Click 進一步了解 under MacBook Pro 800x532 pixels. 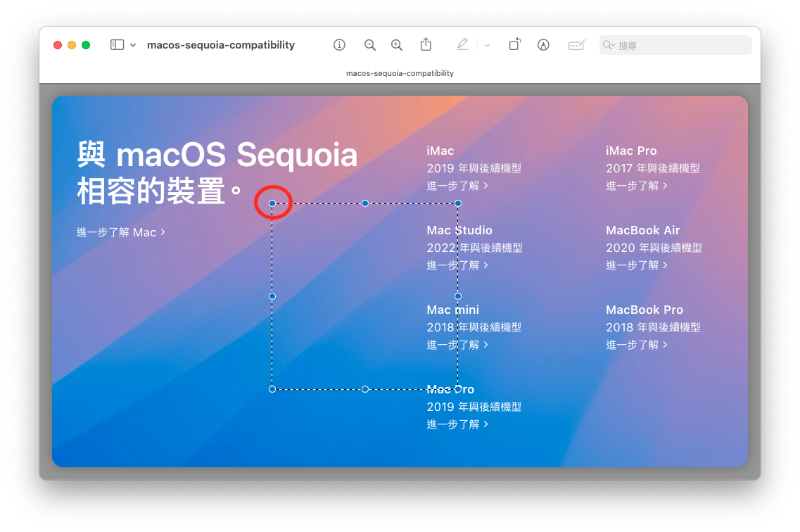(x=637, y=345)
